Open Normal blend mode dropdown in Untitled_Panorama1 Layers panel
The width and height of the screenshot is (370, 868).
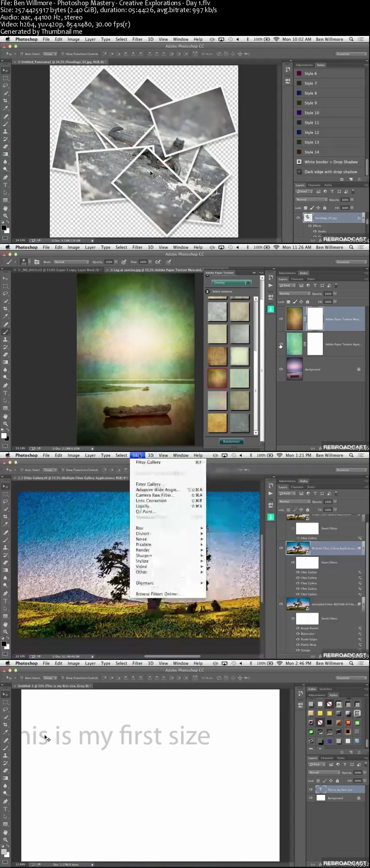pos(312,200)
